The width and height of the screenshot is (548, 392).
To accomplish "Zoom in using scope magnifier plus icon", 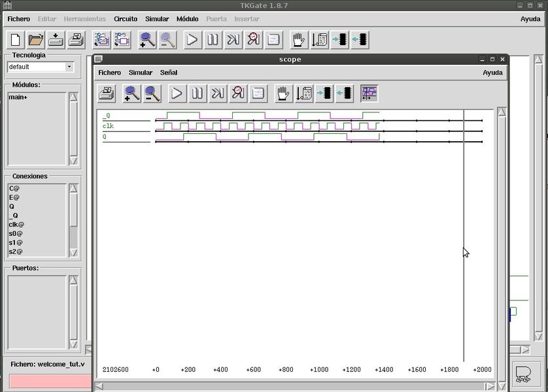I will click(x=132, y=93).
